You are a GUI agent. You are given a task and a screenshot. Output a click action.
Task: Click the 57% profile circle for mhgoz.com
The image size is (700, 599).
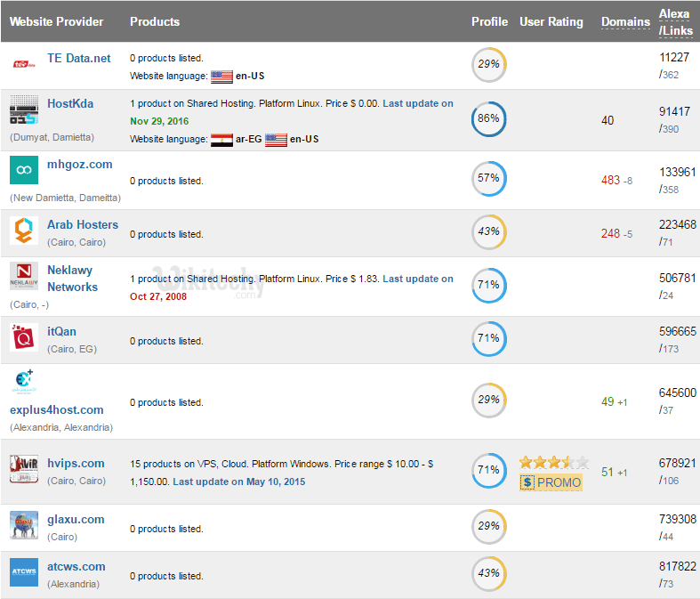click(x=488, y=178)
